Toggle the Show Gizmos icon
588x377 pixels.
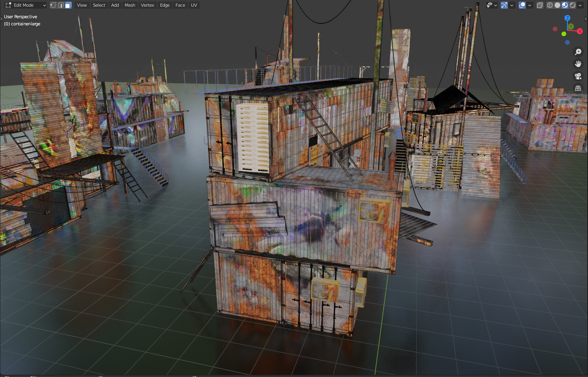tap(505, 5)
